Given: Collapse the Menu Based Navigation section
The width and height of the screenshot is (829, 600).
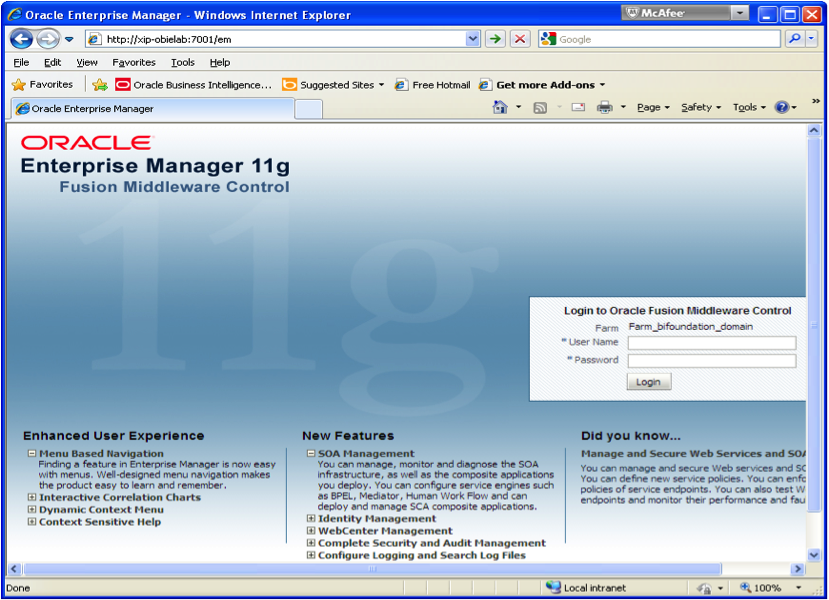Looking at the screenshot, I should [x=32, y=454].
